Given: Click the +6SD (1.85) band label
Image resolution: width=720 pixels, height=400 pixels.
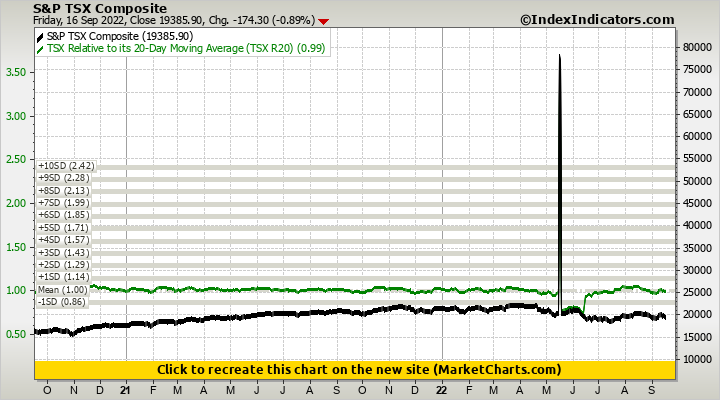Looking at the screenshot, I should tap(63, 215).
